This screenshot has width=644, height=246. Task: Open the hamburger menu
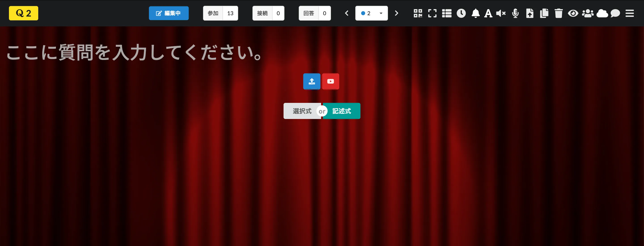click(x=630, y=13)
